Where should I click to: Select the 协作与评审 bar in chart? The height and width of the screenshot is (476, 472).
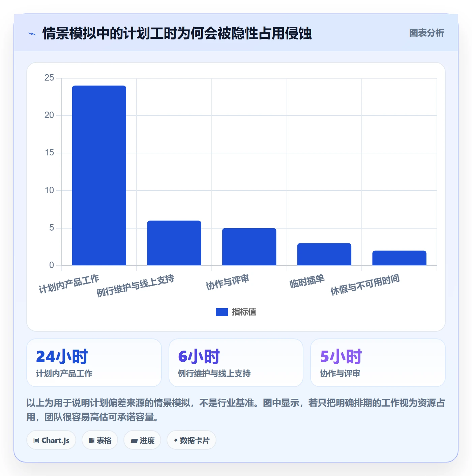[249, 247]
